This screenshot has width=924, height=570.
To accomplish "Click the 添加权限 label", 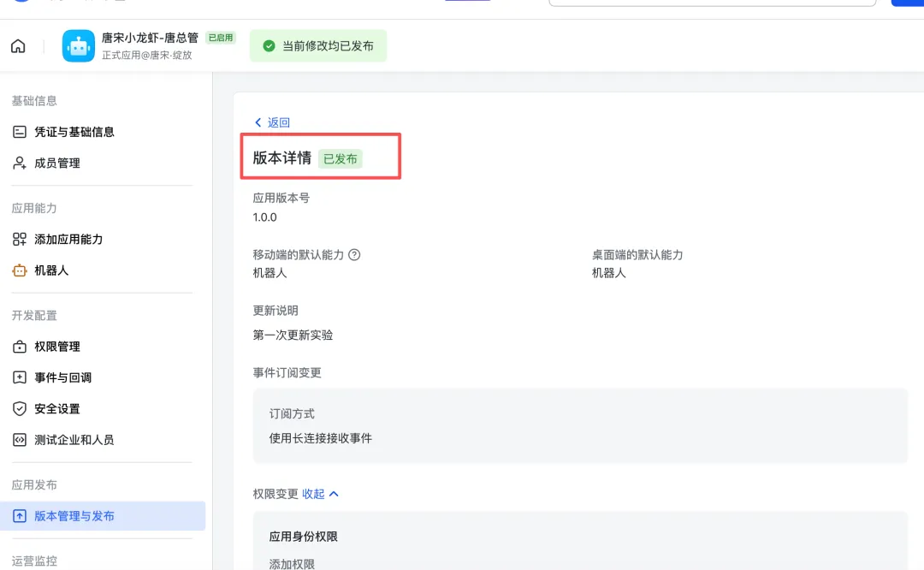I will click(x=292, y=564).
